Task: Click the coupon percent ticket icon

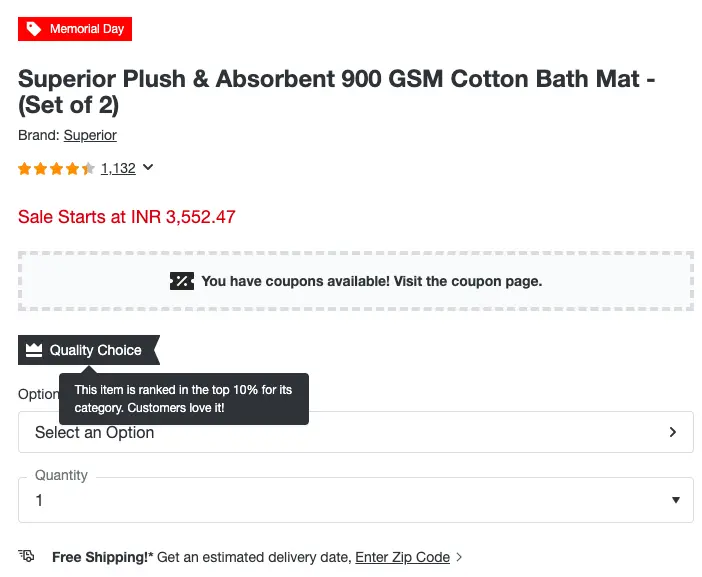Action: (x=182, y=281)
